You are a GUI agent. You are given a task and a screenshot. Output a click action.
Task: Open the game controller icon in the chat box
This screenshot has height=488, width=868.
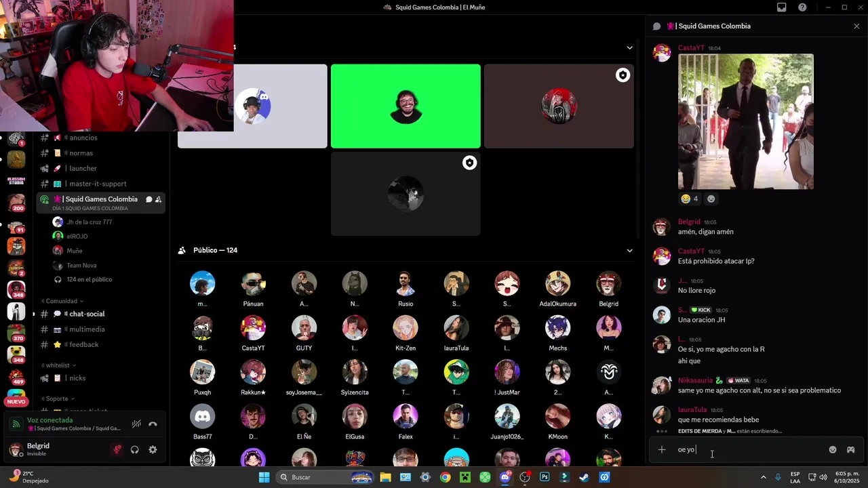tap(850, 449)
